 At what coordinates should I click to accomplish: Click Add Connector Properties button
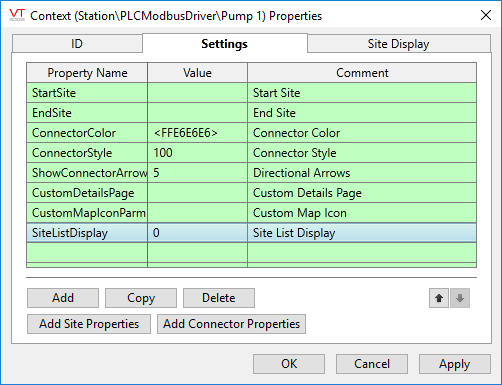(x=231, y=324)
